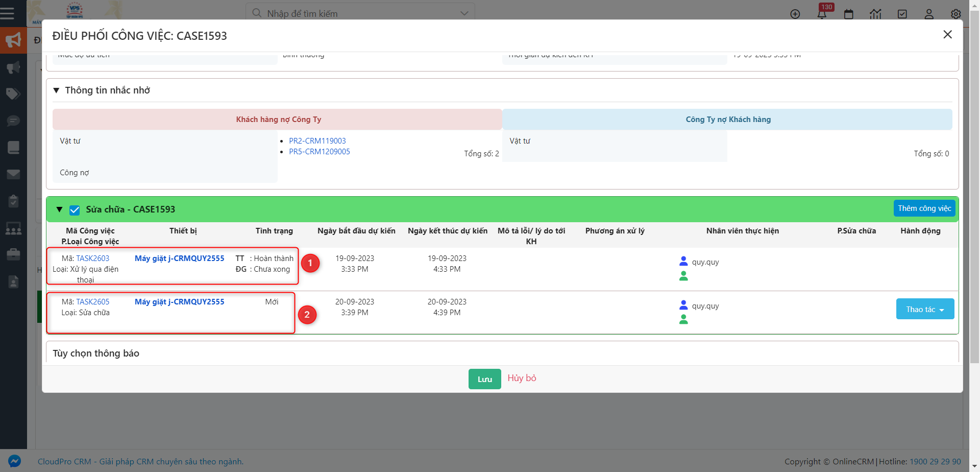Call the hotline 1900 29 29 90 link

coord(935,461)
